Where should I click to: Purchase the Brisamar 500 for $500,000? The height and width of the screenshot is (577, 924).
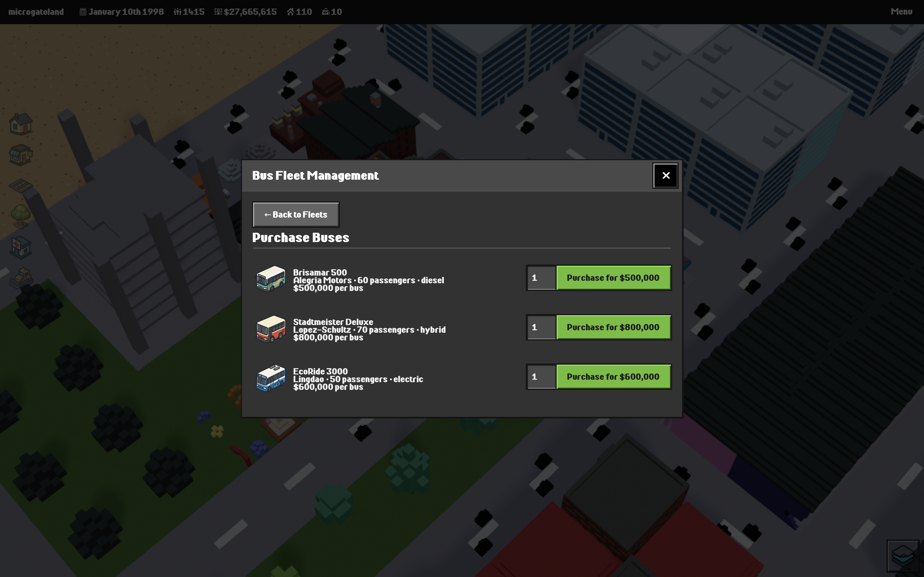613,278
